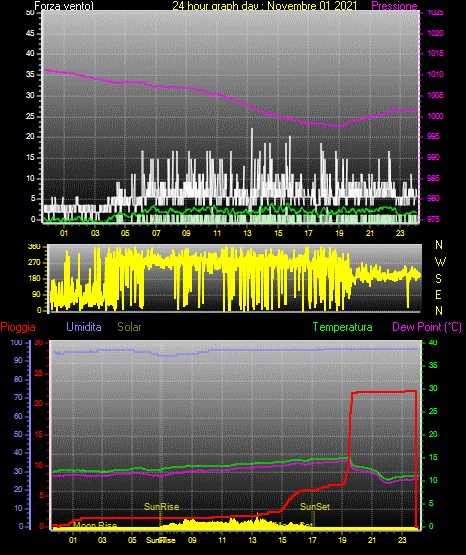
Task: Select the '975' pressure axis value
Action: [433, 219]
